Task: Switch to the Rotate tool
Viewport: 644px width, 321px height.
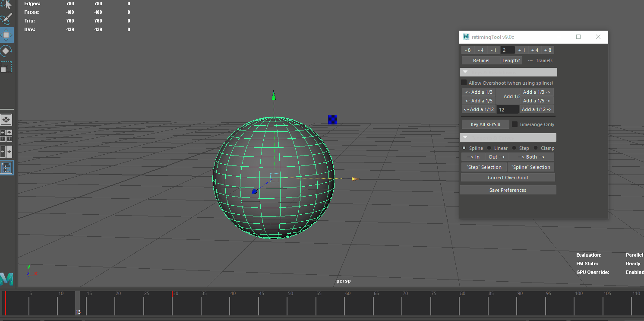Action: click(x=6, y=51)
